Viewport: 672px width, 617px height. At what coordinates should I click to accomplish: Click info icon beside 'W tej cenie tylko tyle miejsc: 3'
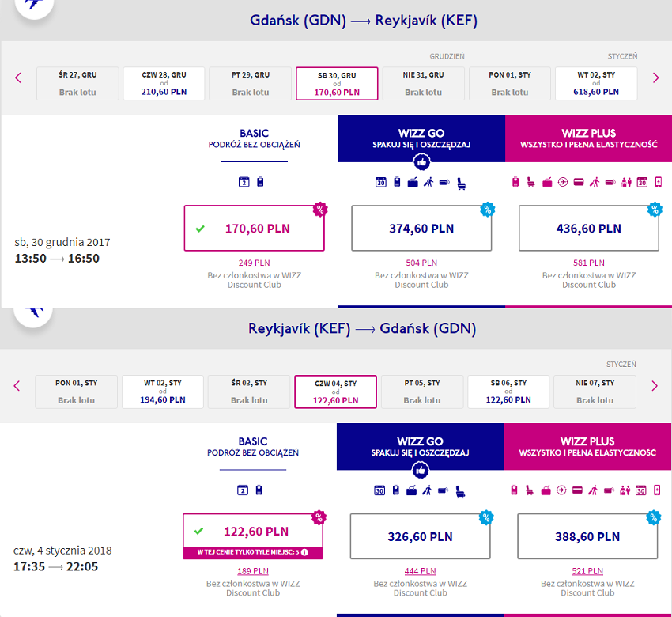(304, 552)
